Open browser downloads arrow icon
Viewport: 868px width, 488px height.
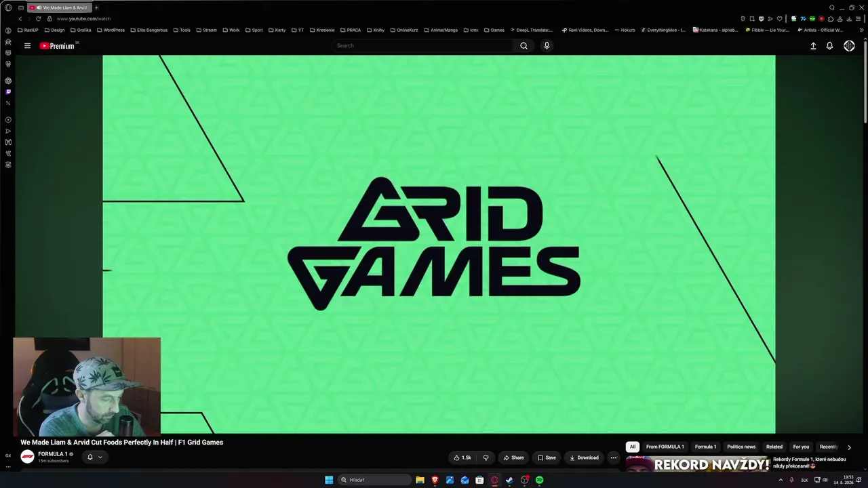click(x=849, y=19)
